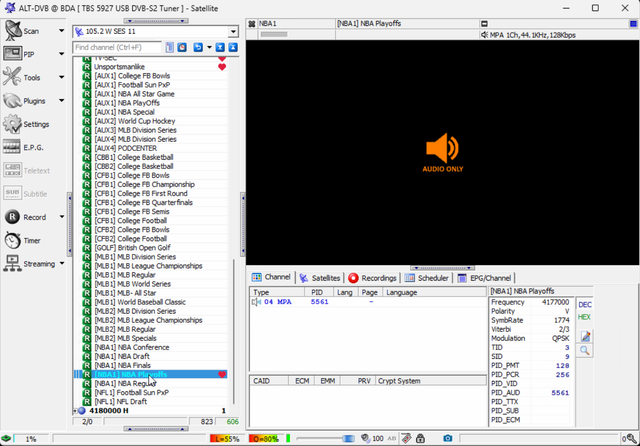Image resolution: width=640 pixels, height=446 pixels.
Task: Open the Plugins sidebar icon
Action: point(12,100)
